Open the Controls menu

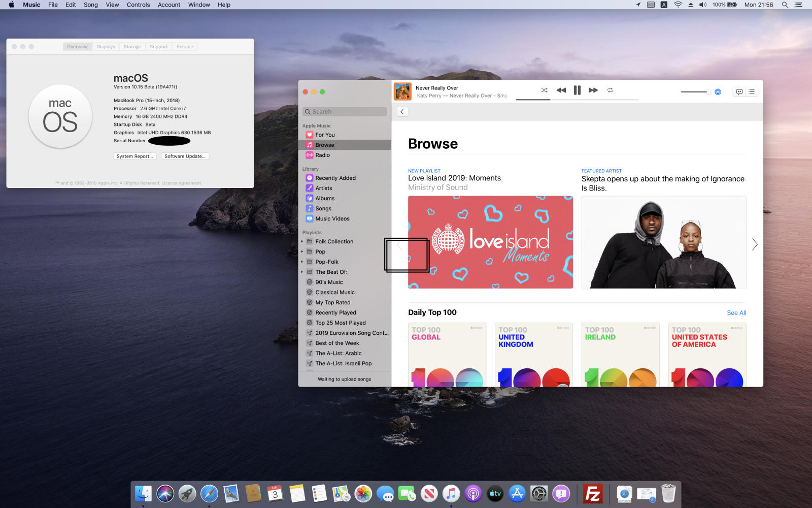tap(138, 5)
